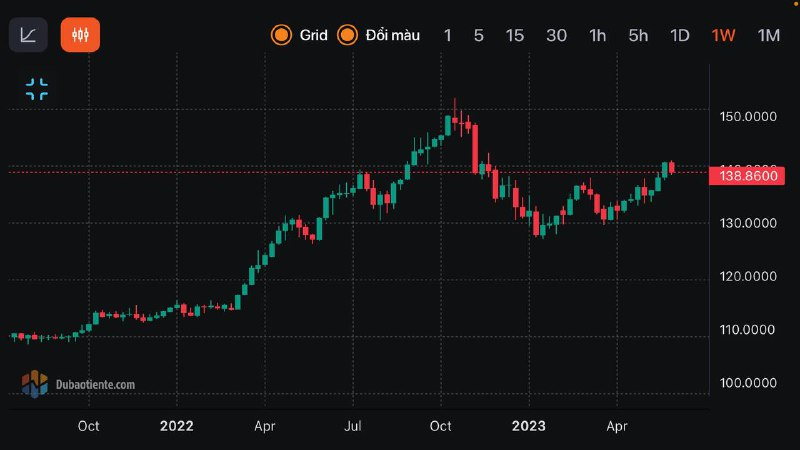The image size is (800, 450).
Task: Choose the 30 minute timeframe
Action: click(556, 36)
